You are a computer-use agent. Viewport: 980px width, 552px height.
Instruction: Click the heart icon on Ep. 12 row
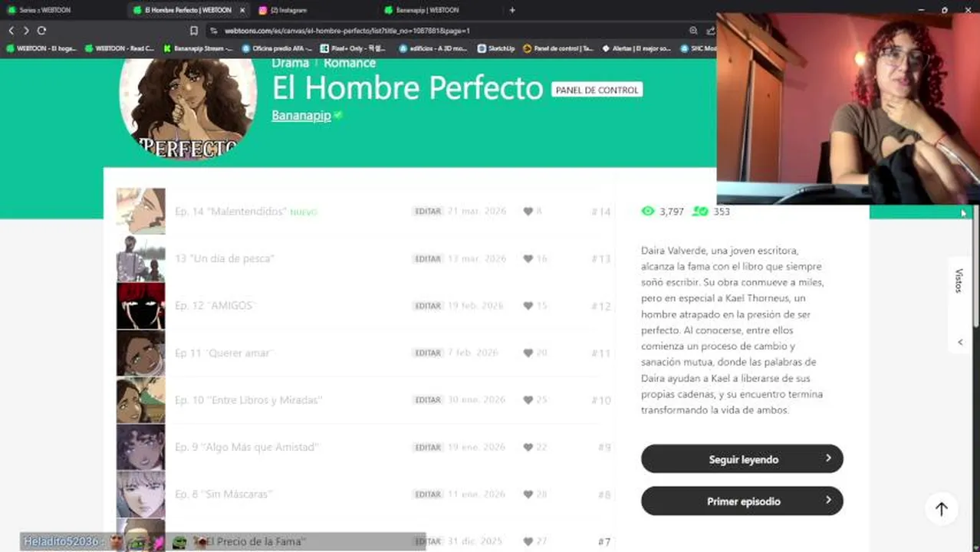pyautogui.click(x=528, y=306)
